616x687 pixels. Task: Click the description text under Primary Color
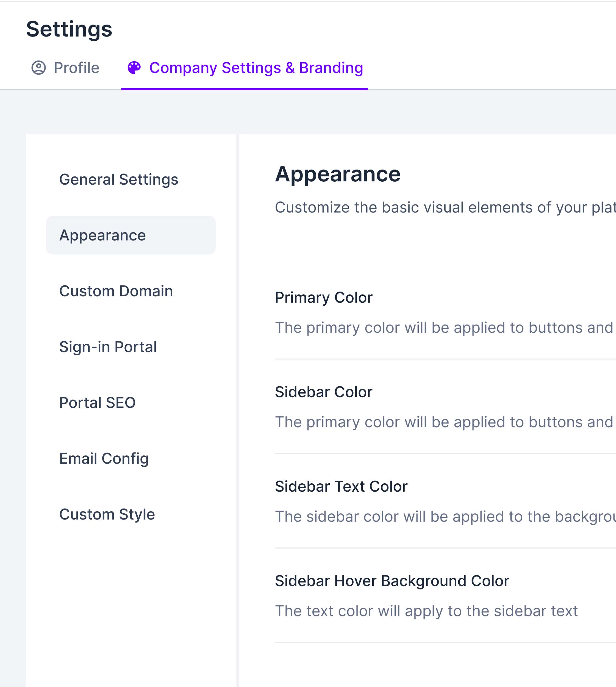click(x=443, y=328)
